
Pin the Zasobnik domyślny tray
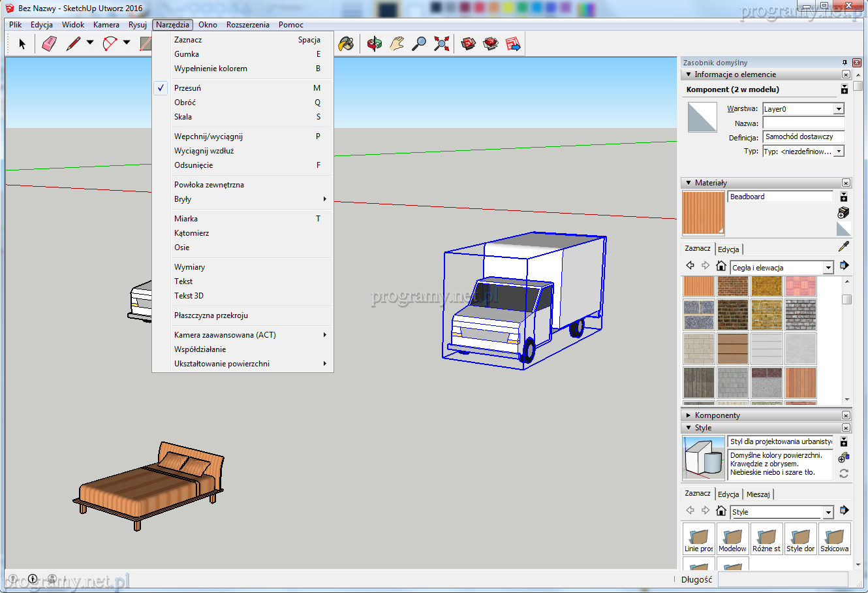coord(845,63)
